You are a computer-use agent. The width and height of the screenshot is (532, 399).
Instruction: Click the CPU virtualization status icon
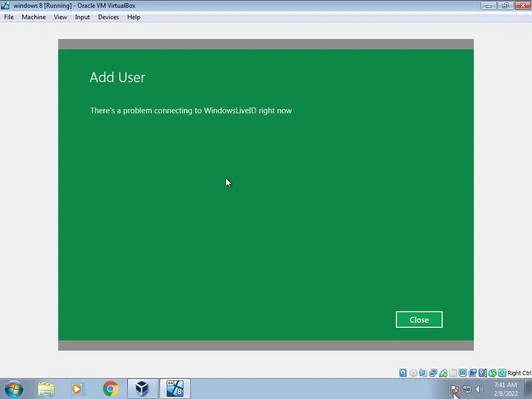[x=482, y=373]
